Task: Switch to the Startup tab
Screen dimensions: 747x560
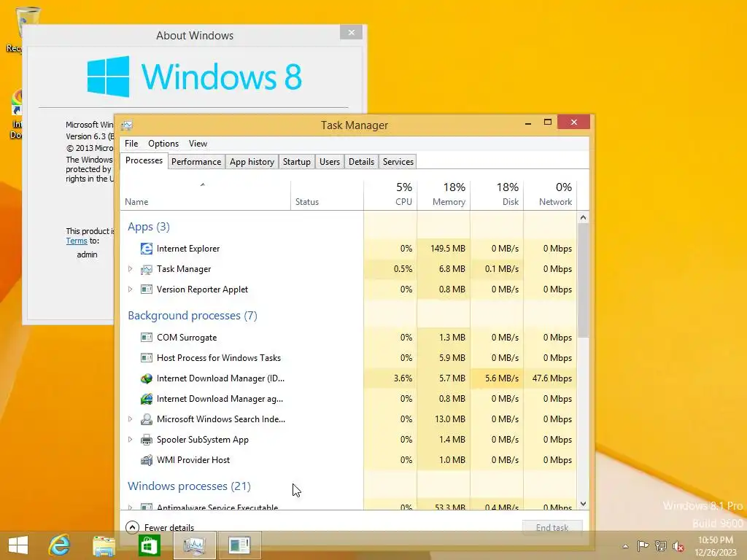Action: coord(297,162)
